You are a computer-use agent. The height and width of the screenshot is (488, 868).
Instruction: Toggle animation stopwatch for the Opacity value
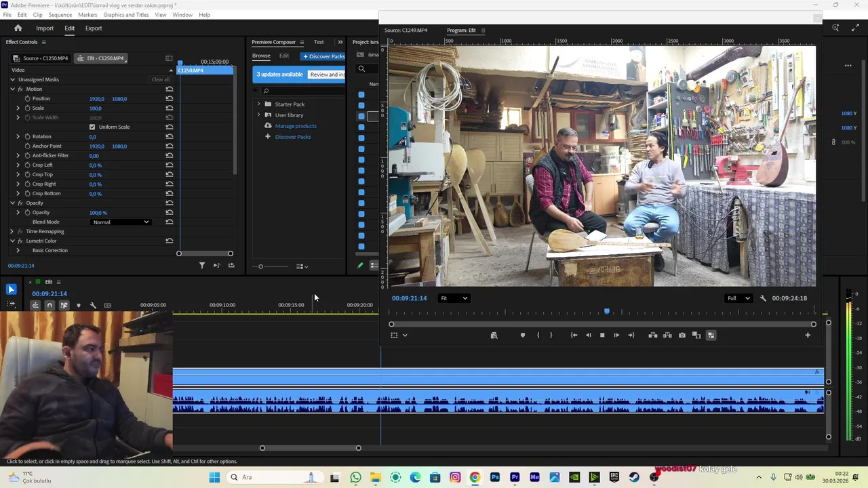click(x=27, y=212)
